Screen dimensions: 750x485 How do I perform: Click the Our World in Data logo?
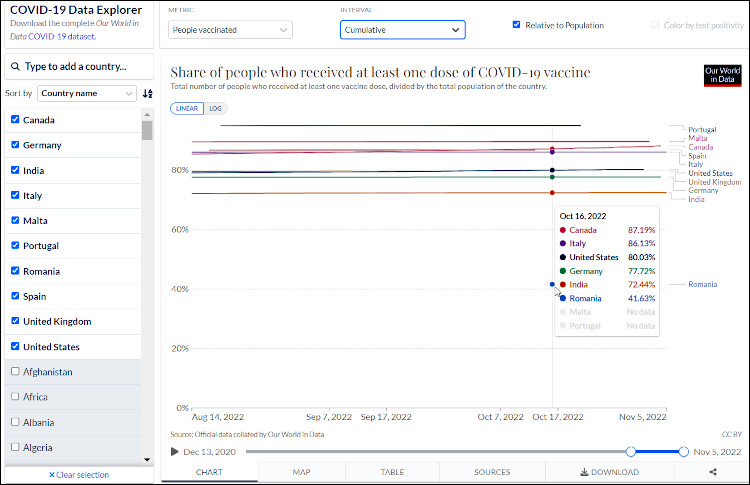point(722,77)
